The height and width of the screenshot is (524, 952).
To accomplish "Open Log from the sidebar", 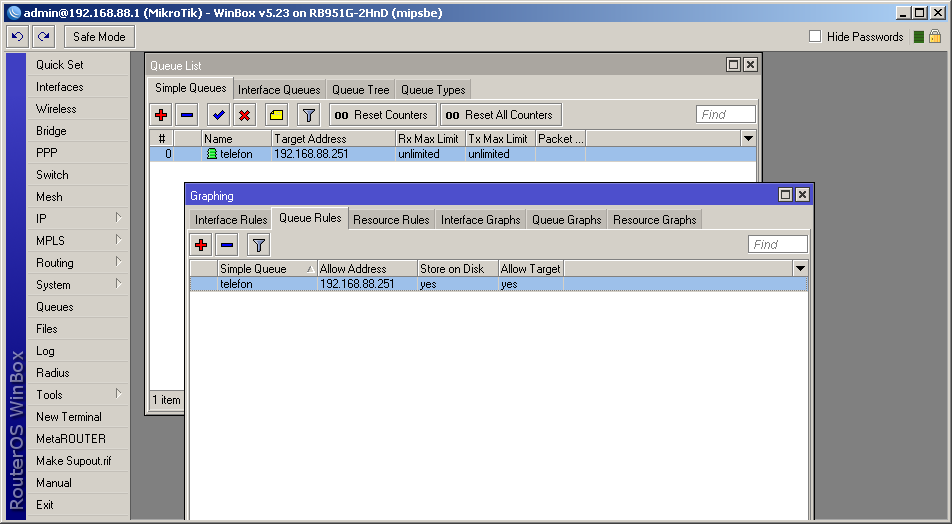I will (78, 350).
